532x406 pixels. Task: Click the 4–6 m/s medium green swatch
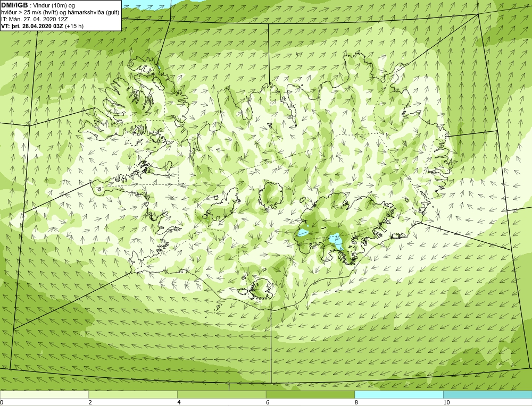[x=221, y=394]
